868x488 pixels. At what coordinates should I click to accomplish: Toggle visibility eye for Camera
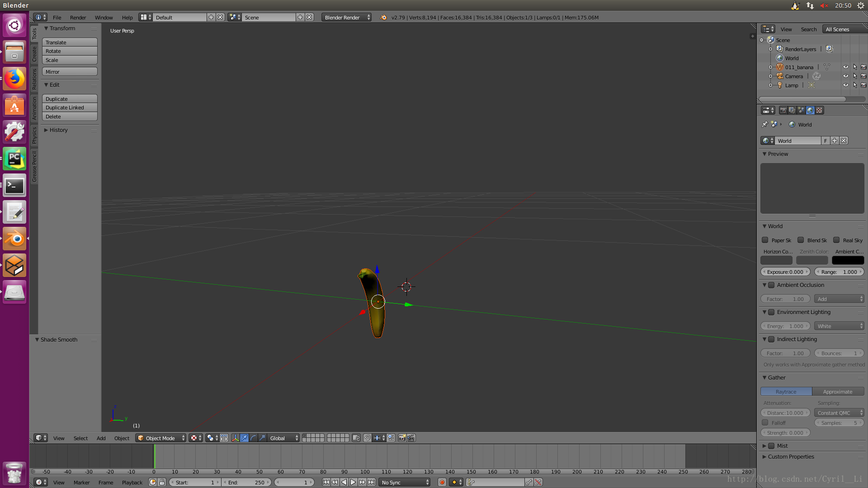(x=845, y=76)
